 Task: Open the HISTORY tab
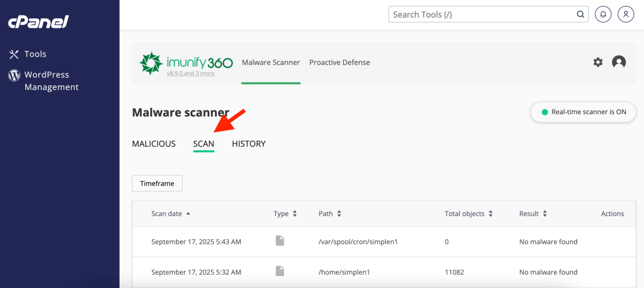248,144
